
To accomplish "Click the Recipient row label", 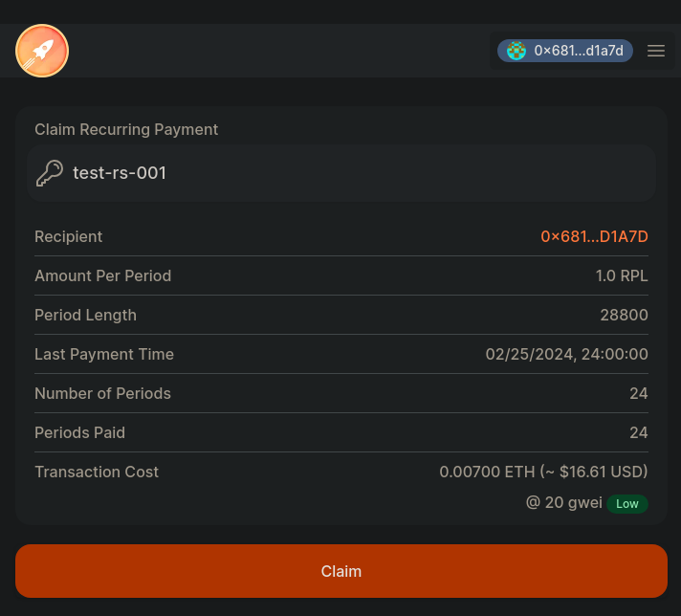I will tap(69, 236).
